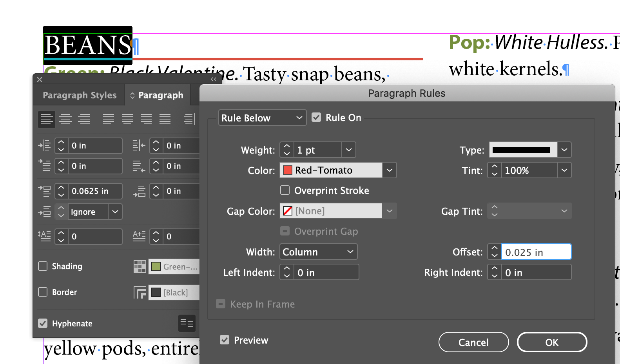Click the Drop Cap Number of Lines icon
This screenshot has width=620, height=364.
point(44,236)
